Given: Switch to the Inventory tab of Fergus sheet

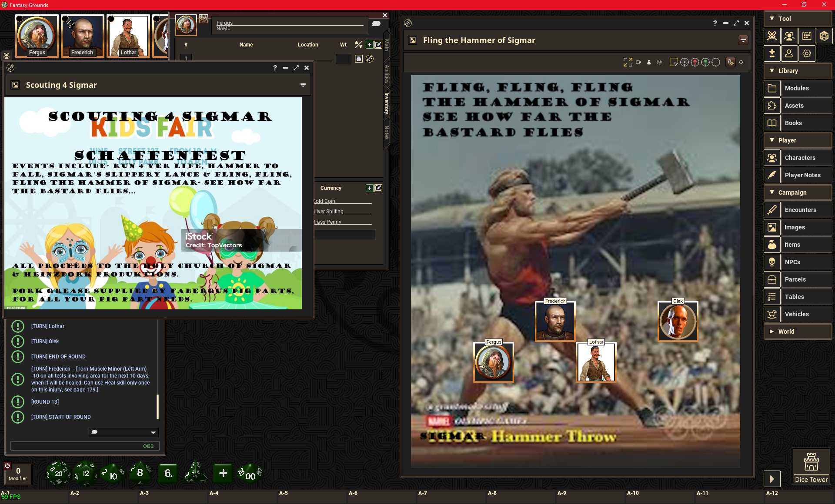Looking at the screenshot, I should [386, 103].
